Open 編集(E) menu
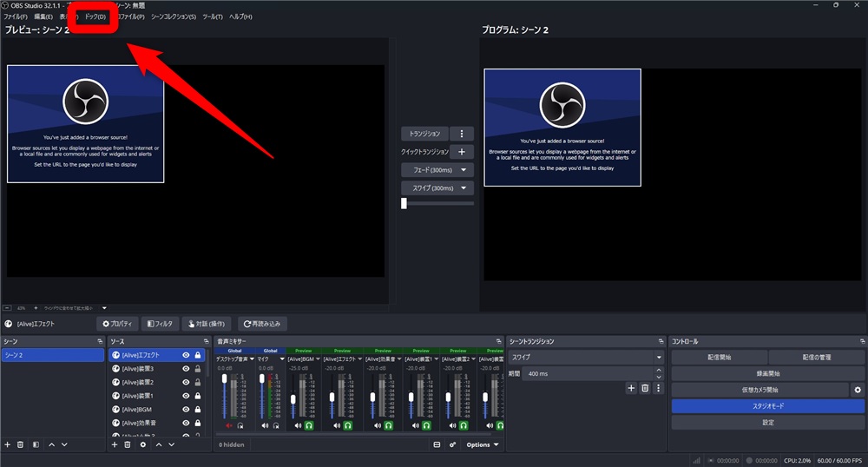868x467 pixels. (x=43, y=16)
